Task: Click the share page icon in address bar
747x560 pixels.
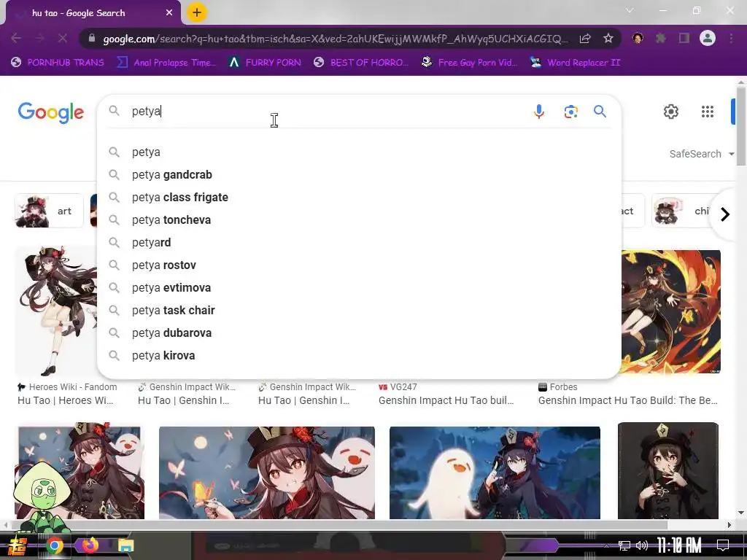Action: [585, 38]
